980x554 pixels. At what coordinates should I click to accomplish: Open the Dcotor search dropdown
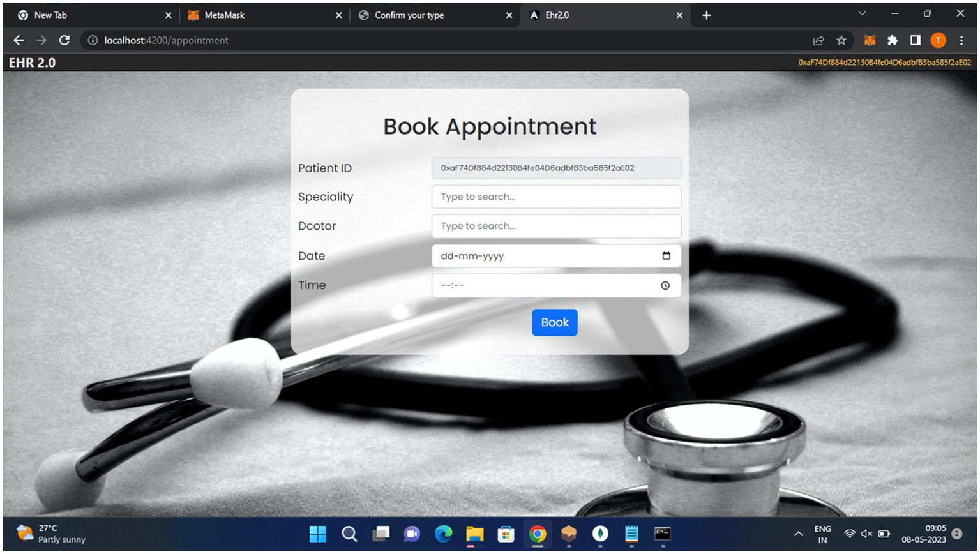[x=555, y=227]
